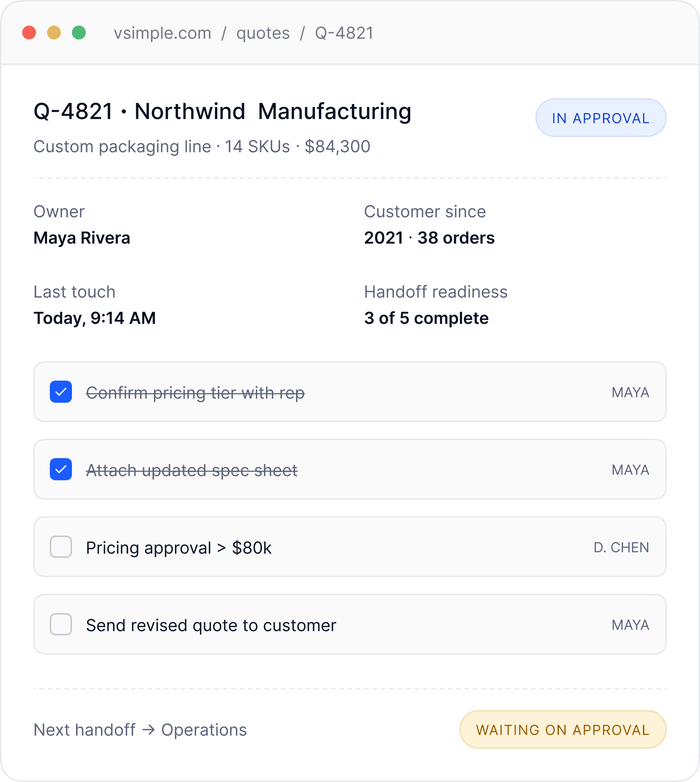This screenshot has width=700, height=782.
Task: Click the Maya Rivera owner name
Action: [x=82, y=238]
